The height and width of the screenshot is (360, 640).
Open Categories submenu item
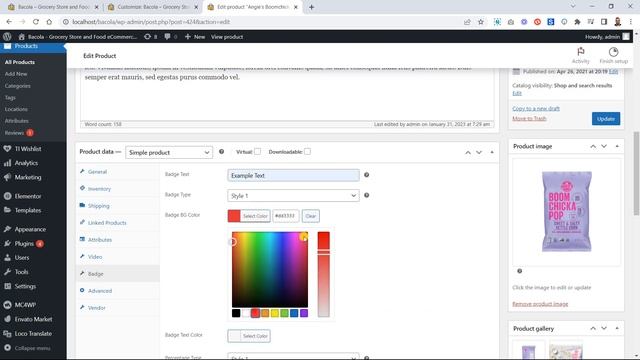point(18,86)
